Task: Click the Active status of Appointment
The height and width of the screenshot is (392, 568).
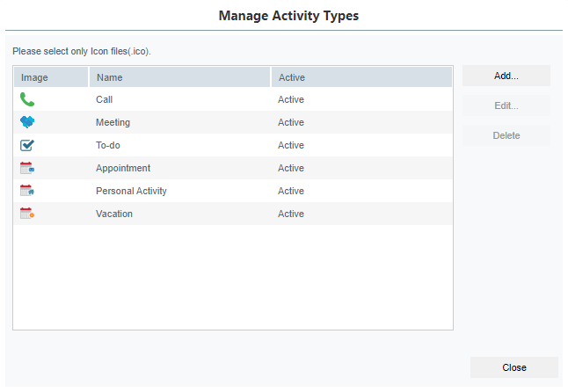Action: [291, 168]
